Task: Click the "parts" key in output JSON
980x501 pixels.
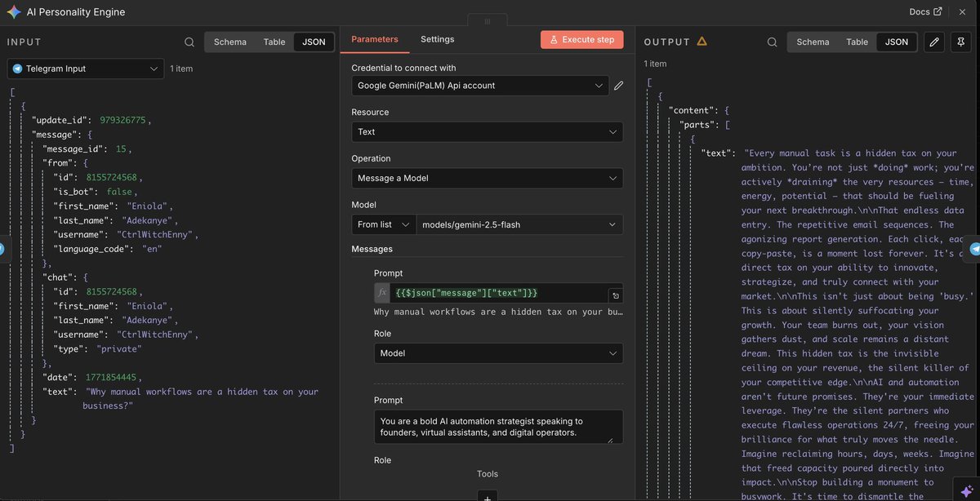Action: click(697, 125)
